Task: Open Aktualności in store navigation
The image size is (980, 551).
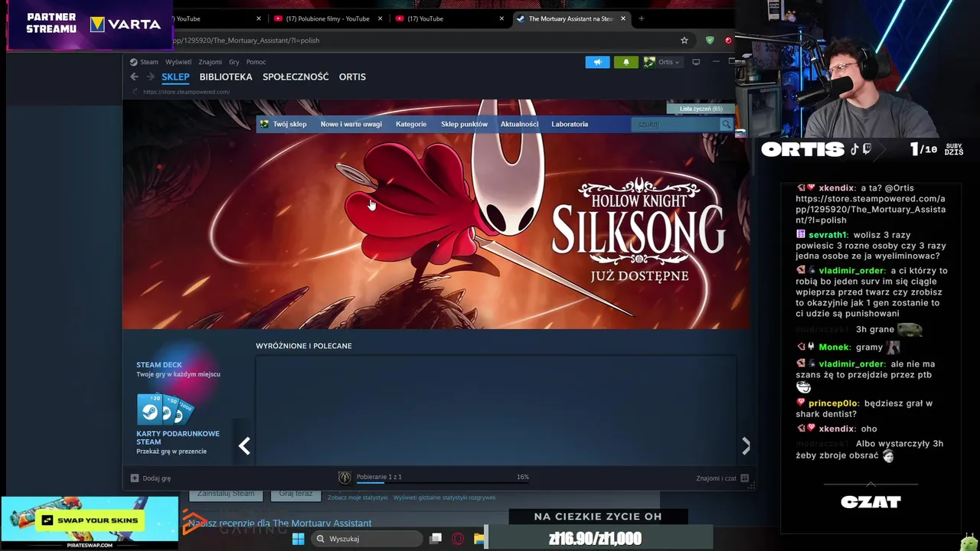Action: coord(519,124)
